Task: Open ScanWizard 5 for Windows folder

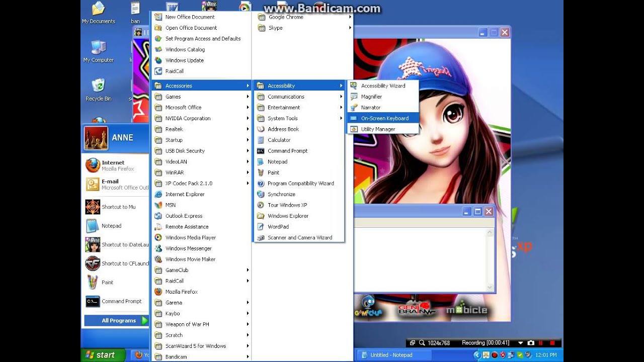Action: tap(201, 346)
